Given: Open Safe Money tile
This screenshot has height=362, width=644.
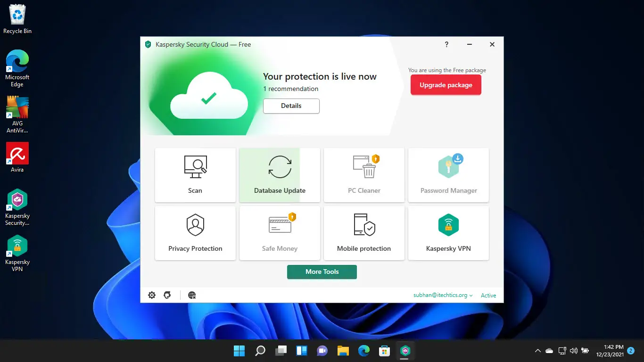Looking at the screenshot, I should (x=280, y=233).
